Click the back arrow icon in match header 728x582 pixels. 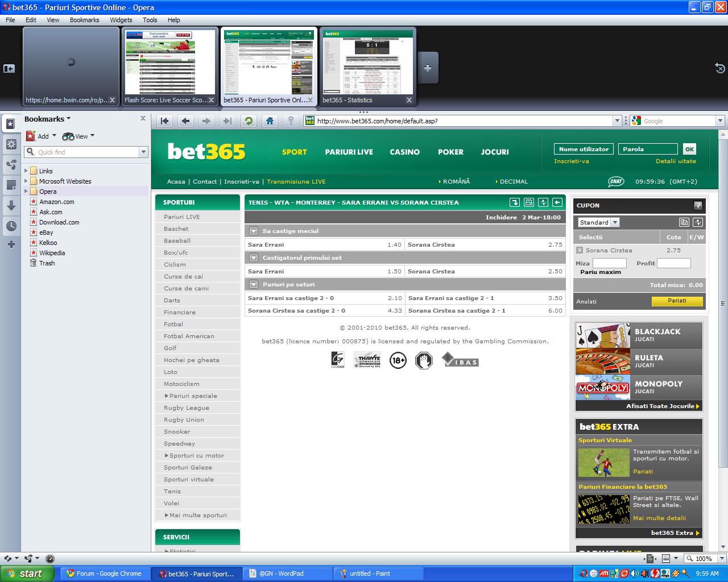coord(557,202)
